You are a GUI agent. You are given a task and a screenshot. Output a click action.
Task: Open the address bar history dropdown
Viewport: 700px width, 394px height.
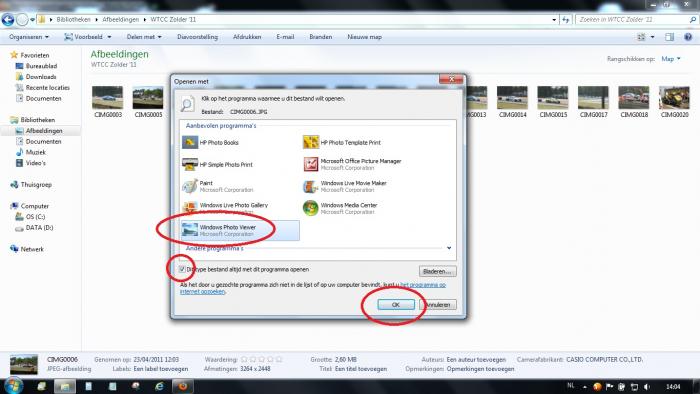tap(554, 20)
